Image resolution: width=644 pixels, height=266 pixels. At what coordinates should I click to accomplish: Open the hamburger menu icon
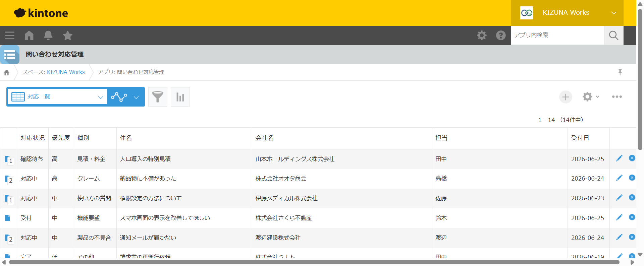coord(9,35)
